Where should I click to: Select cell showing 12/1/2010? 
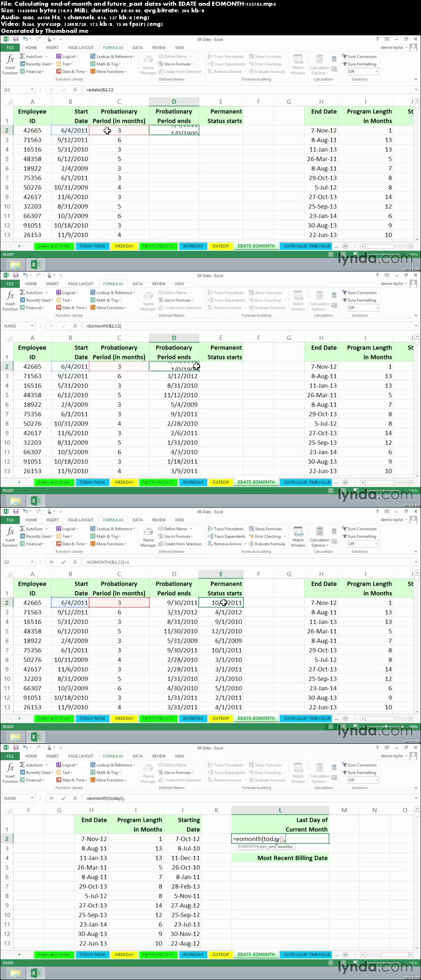coord(221,631)
